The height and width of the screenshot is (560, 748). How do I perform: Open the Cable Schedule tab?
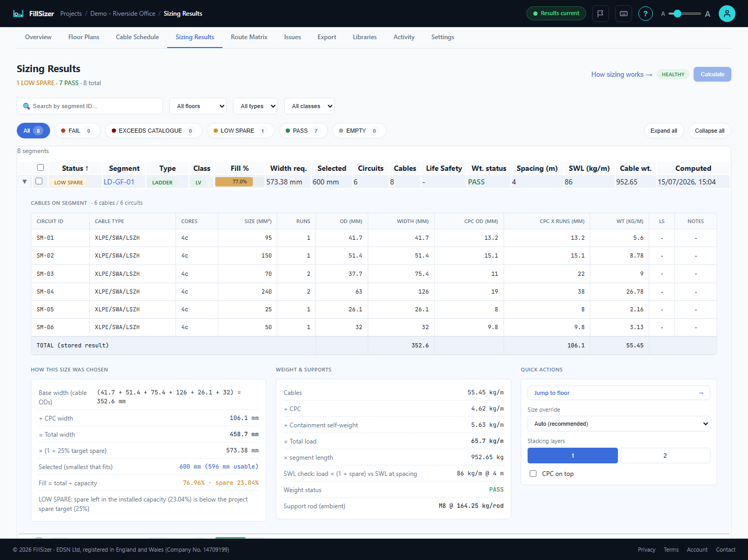pos(137,37)
